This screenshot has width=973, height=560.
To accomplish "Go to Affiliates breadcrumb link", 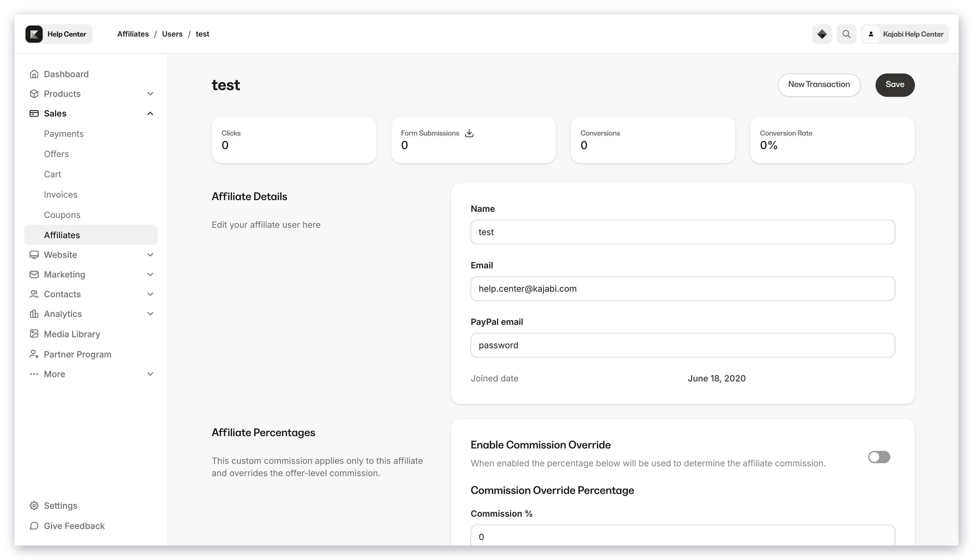I will (133, 34).
